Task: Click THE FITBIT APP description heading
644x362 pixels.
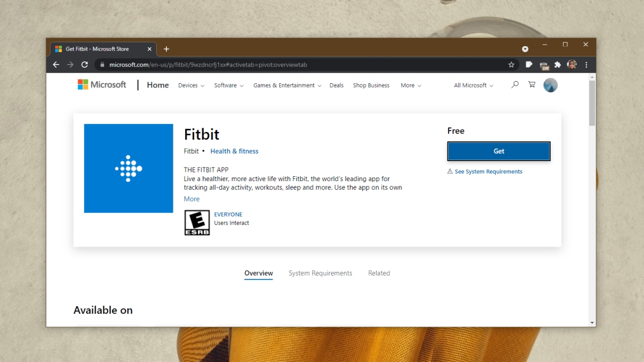Action: [206, 170]
